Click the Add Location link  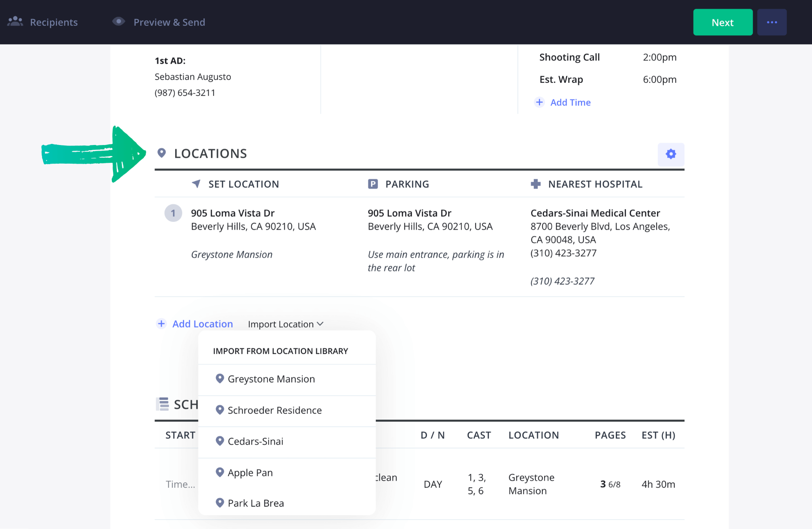(202, 324)
